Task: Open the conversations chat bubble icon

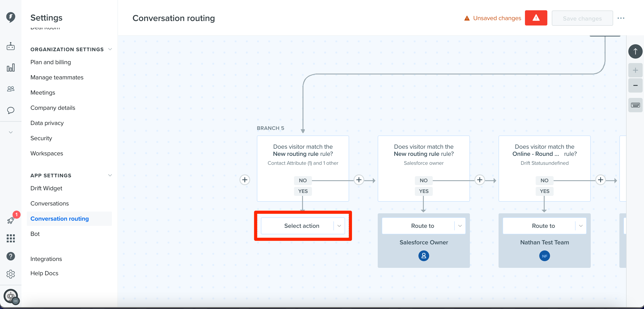Action: (11, 110)
